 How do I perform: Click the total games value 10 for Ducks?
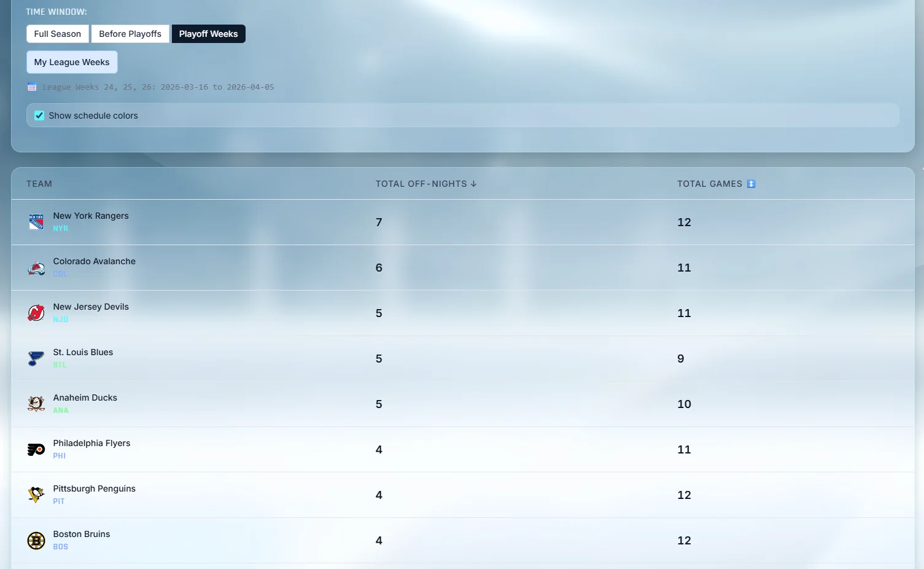click(685, 404)
